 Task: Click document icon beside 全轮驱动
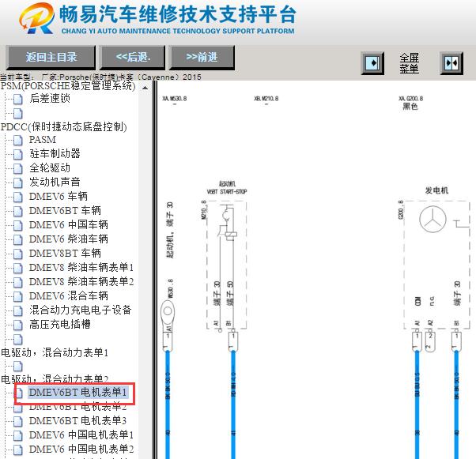(x=18, y=169)
